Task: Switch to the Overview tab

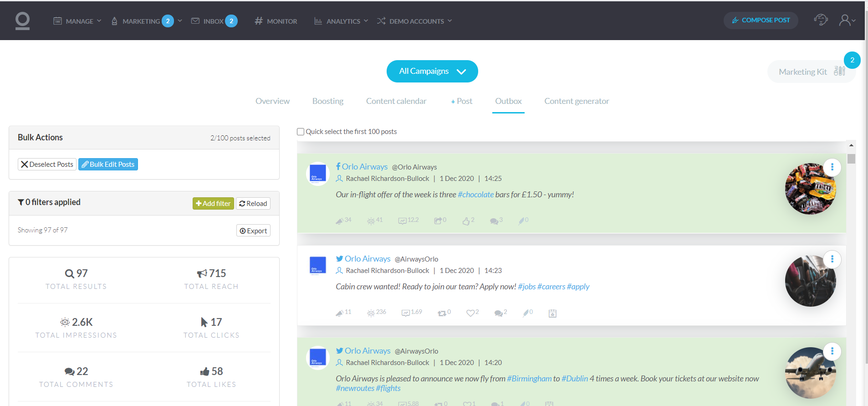Action: [x=272, y=101]
